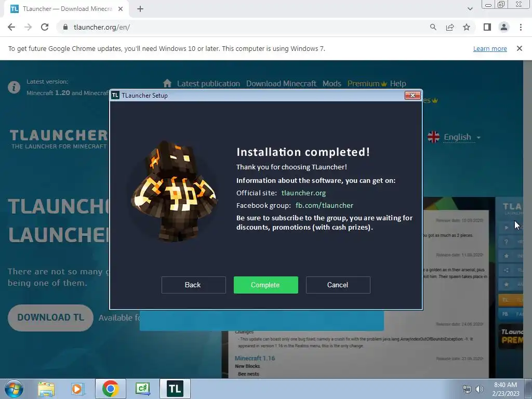The height and width of the screenshot is (399, 532).
Task: Click the share page icon in Chrome
Action: coord(450,27)
